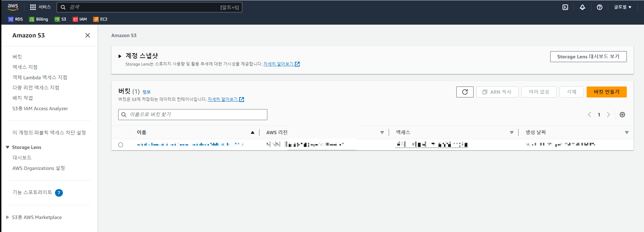Select the bucket row radio button
The image size is (644, 232).
[x=121, y=145]
